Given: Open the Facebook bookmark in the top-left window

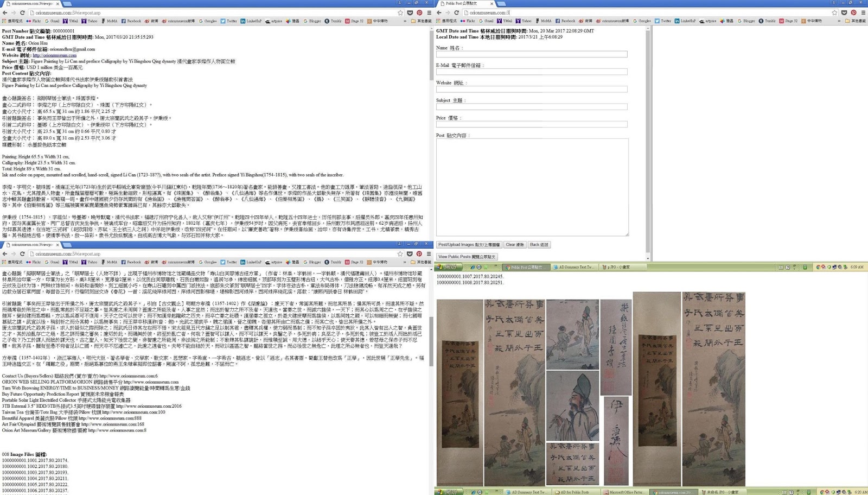Looking at the screenshot, I should click(131, 21).
